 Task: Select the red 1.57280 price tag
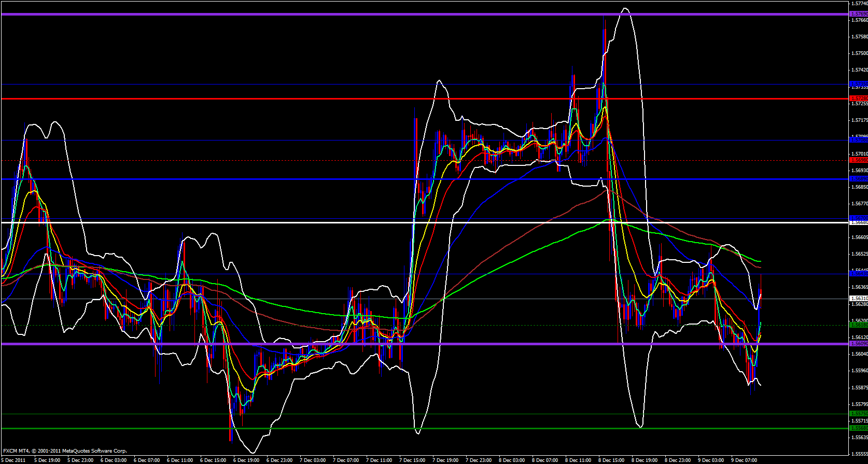click(x=858, y=99)
